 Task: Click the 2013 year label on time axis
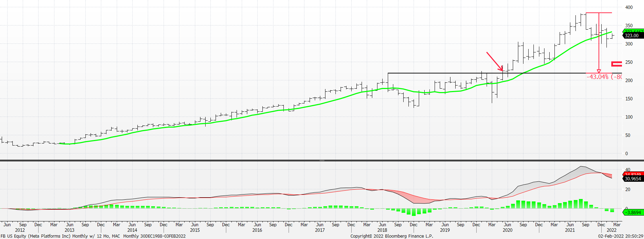pyautogui.click(x=70, y=230)
